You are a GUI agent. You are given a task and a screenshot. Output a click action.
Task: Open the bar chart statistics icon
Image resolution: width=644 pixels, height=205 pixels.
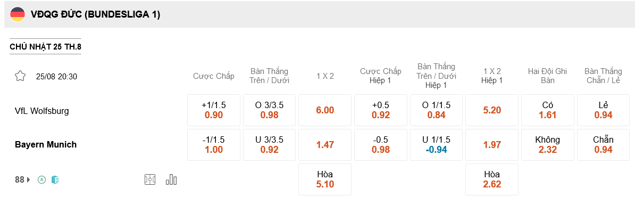[x=171, y=179]
